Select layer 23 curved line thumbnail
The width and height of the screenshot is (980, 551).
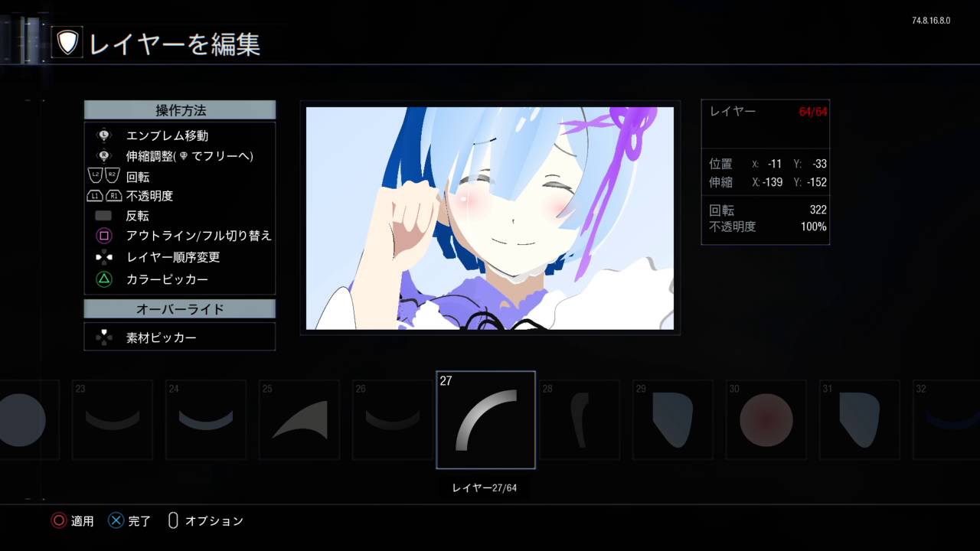tap(113, 419)
